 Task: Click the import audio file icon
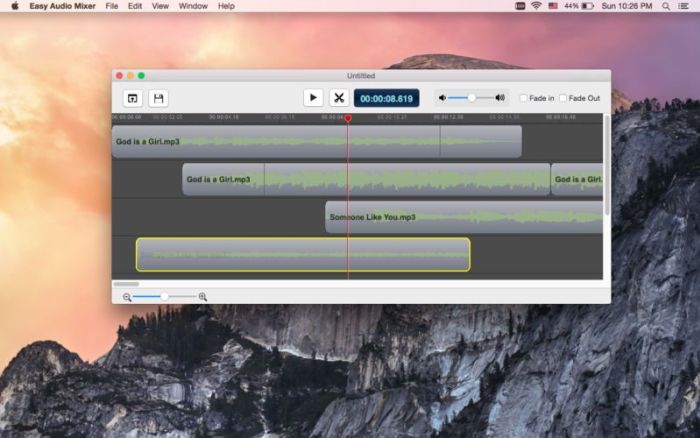point(133,98)
